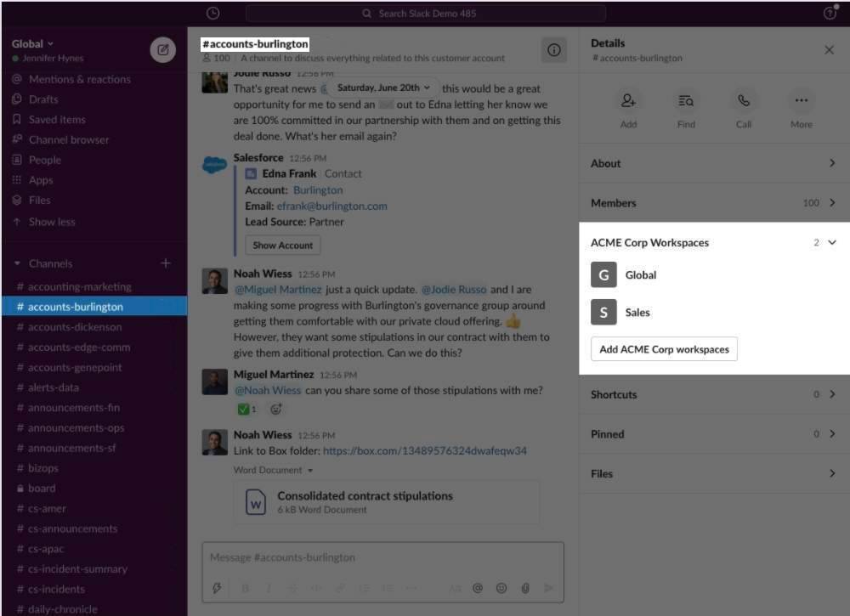Click the efrank@burlington.com email link
This screenshot has height=616, width=850.
(x=331, y=206)
